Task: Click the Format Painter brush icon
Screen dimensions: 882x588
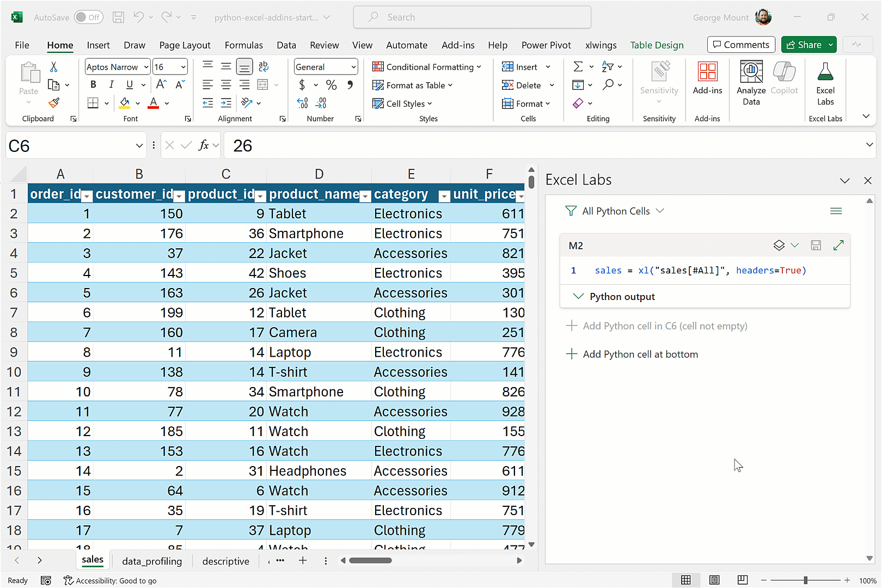Action: (54, 103)
